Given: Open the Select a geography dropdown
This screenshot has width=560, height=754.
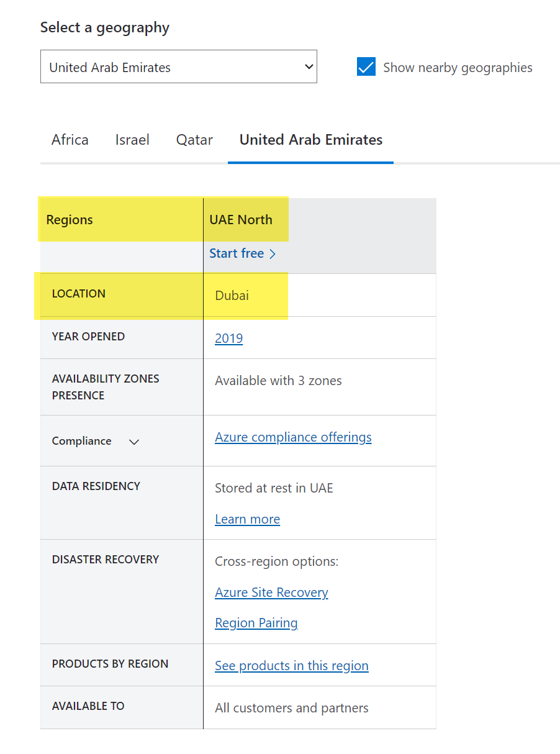Looking at the screenshot, I should pyautogui.click(x=179, y=67).
